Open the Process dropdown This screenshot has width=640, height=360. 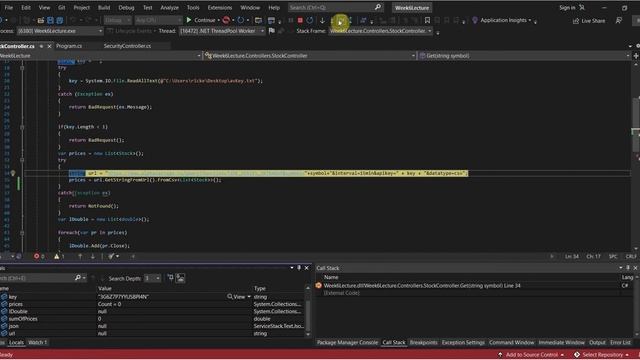[x=60, y=31]
